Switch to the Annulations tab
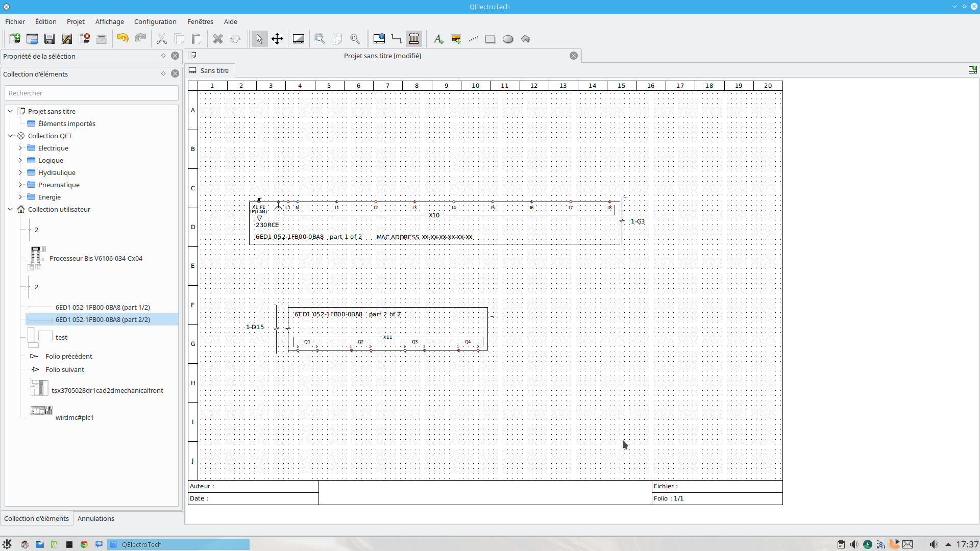This screenshot has width=980, height=551. coord(95,518)
